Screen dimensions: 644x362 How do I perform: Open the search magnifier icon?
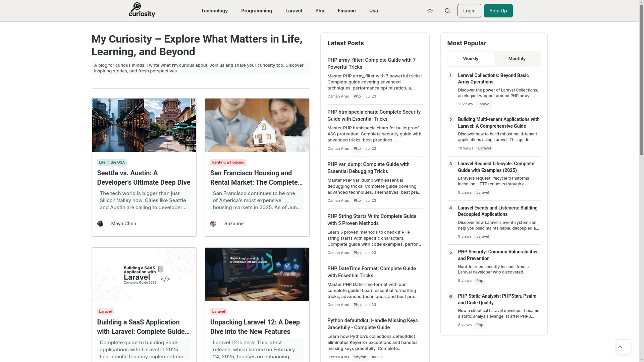click(x=447, y=11)
